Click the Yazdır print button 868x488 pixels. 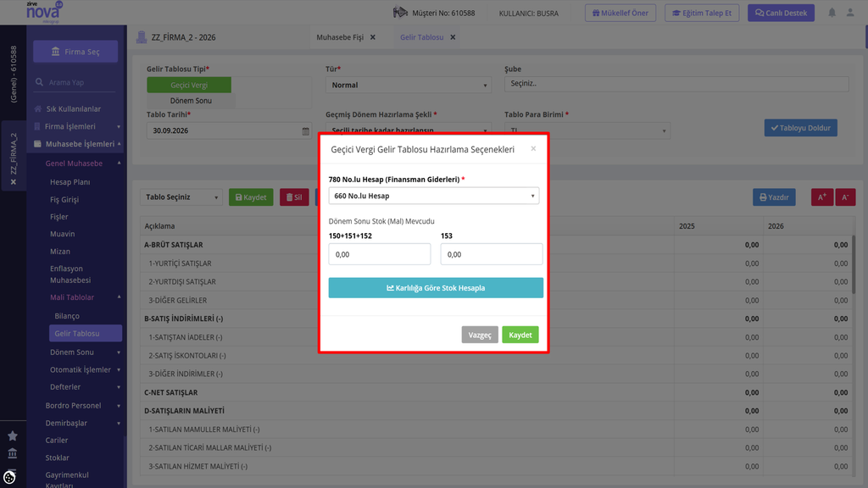(774, 197)
